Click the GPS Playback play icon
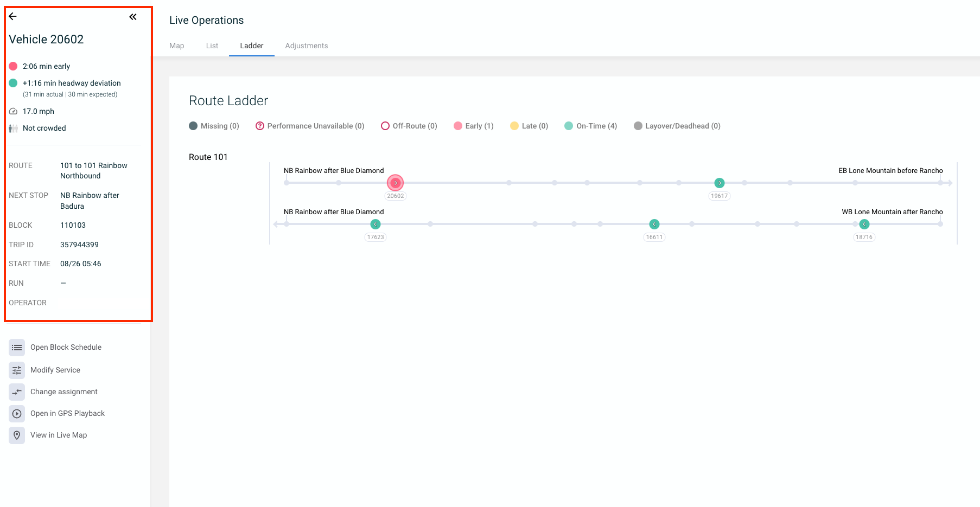Image resolution: width=980 pixels, height=507 pixels. (x=17, y=413)
